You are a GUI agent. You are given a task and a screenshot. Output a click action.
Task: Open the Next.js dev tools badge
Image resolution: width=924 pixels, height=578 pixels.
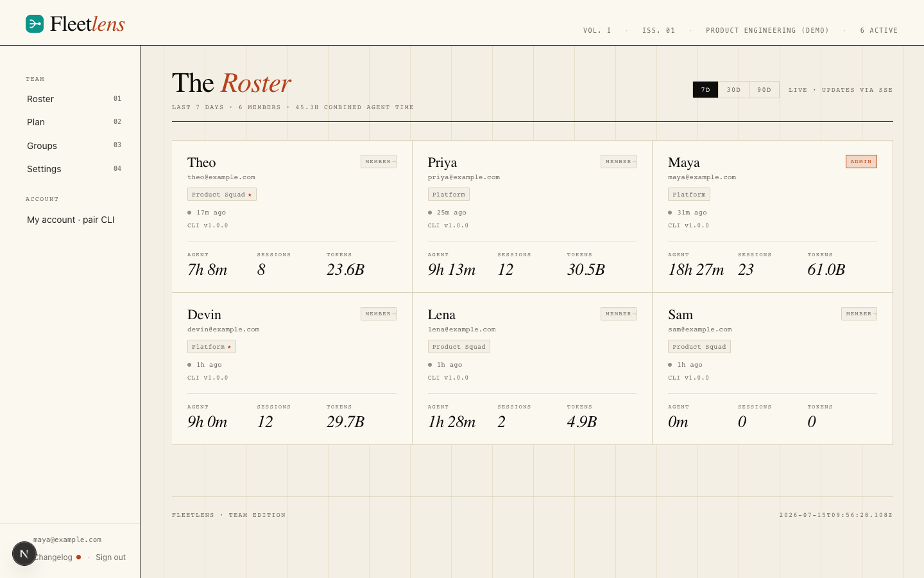(x=24, y=554)
